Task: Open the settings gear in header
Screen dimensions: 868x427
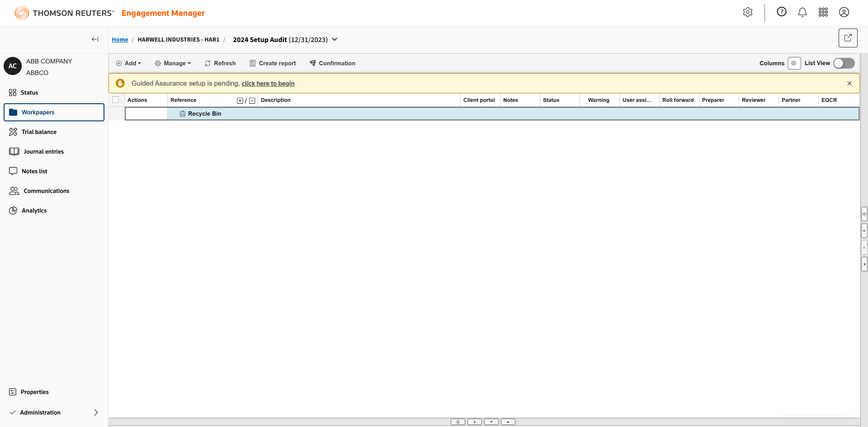Action: click(747, 12)
